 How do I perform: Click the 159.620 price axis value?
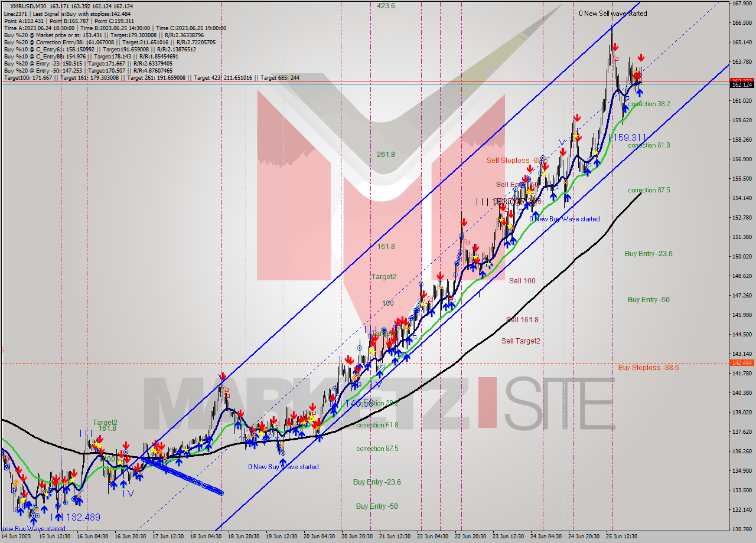pos(742,120)
